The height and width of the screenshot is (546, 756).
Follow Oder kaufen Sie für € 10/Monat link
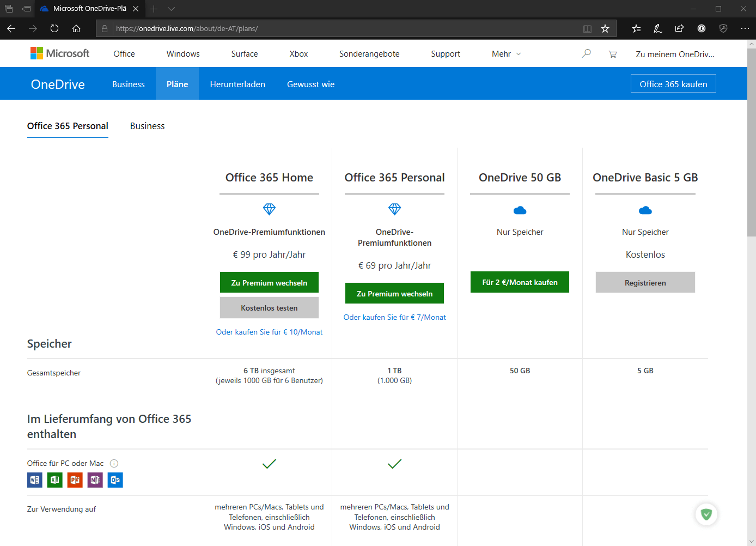coord(269,332)
